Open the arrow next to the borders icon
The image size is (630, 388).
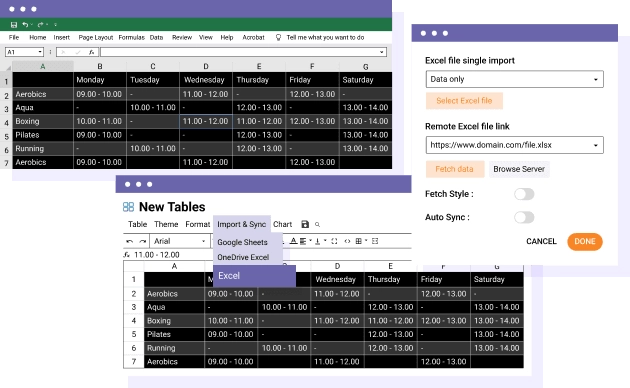click(366, 241)
